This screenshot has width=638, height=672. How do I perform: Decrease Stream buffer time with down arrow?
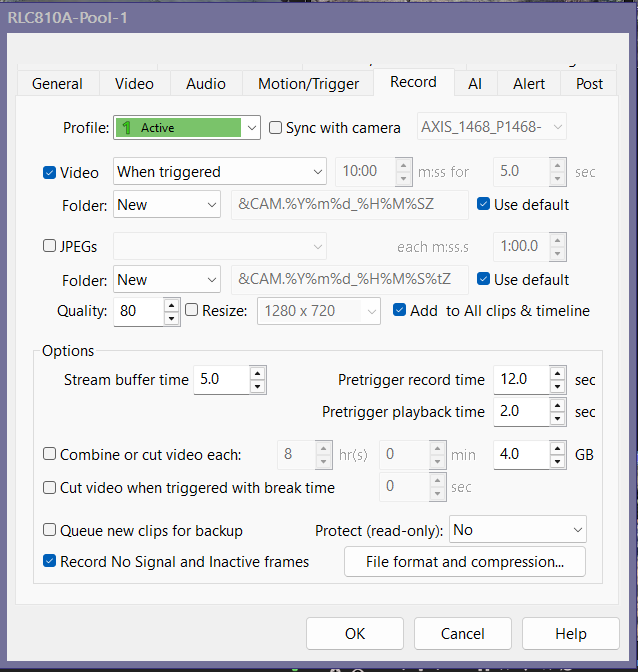pyautogui.click(x=257, y=387)
